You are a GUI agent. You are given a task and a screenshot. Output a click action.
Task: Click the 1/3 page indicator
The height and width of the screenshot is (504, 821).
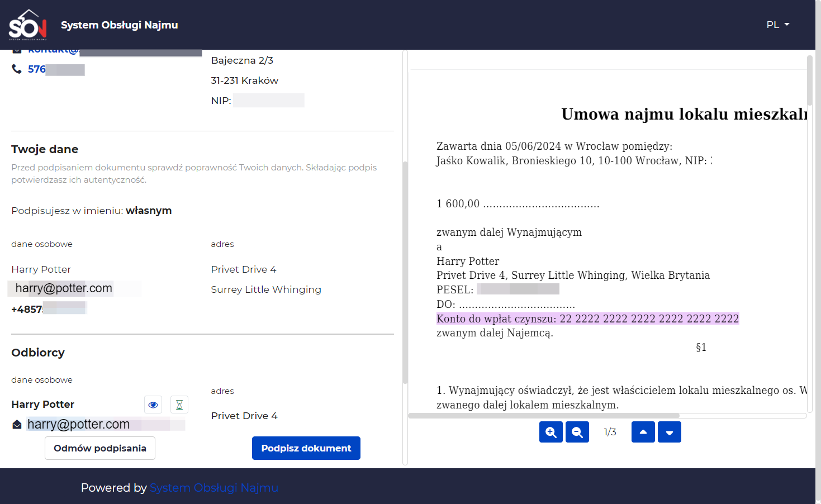[610, 432]
